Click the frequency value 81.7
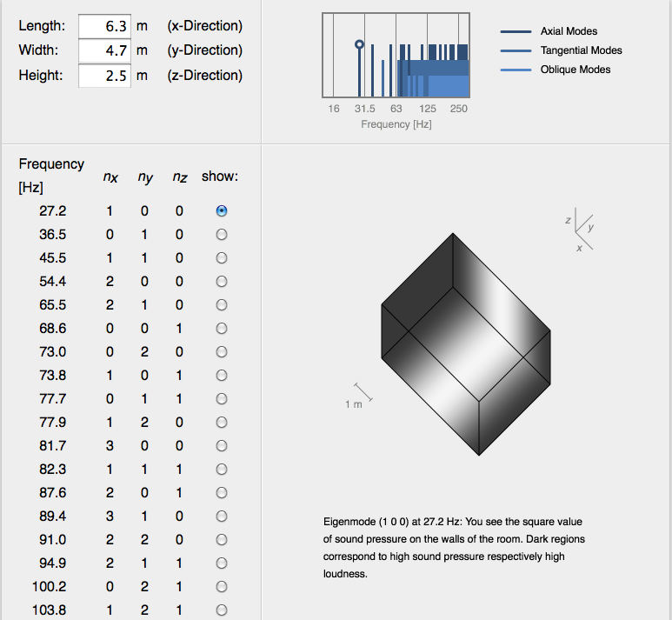Viewport: 672px width, 620px height. pyautogui.click(x=53, y=446)
